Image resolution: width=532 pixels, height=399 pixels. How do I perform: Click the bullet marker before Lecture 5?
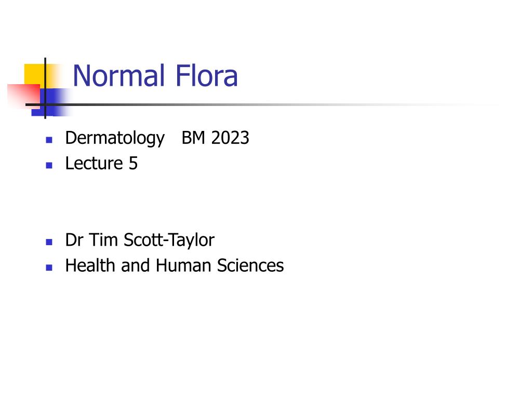(x=49, y=165)
